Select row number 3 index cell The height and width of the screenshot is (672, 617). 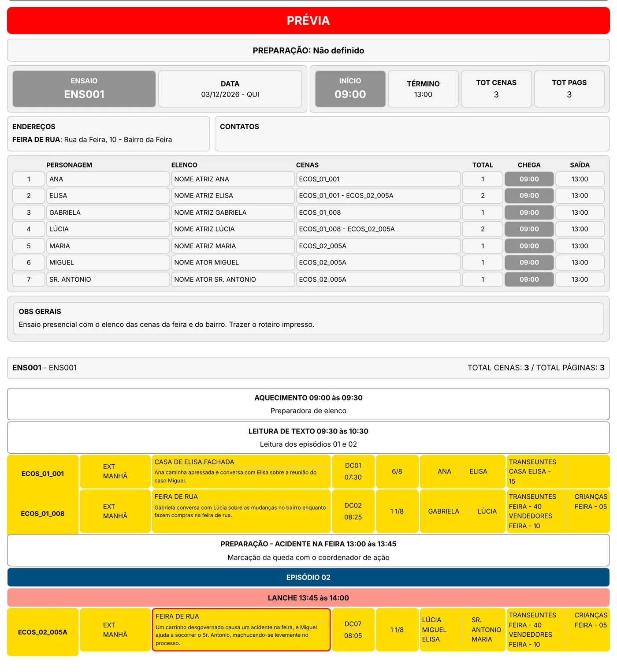29,213
